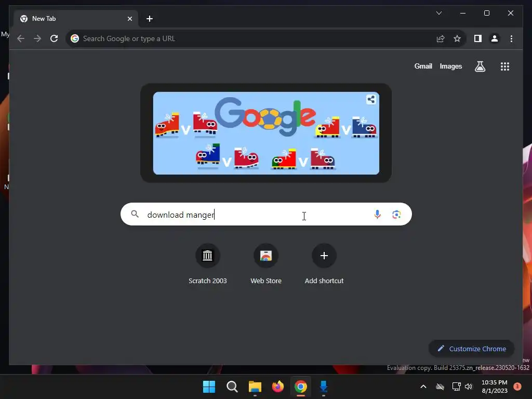The image size is (532, 399).
Task: Click Customize Chrome button
Action: pos(471,349)
